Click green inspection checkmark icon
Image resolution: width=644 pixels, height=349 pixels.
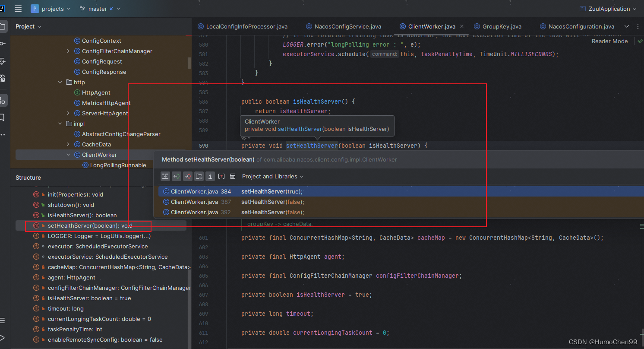[640, 41]
